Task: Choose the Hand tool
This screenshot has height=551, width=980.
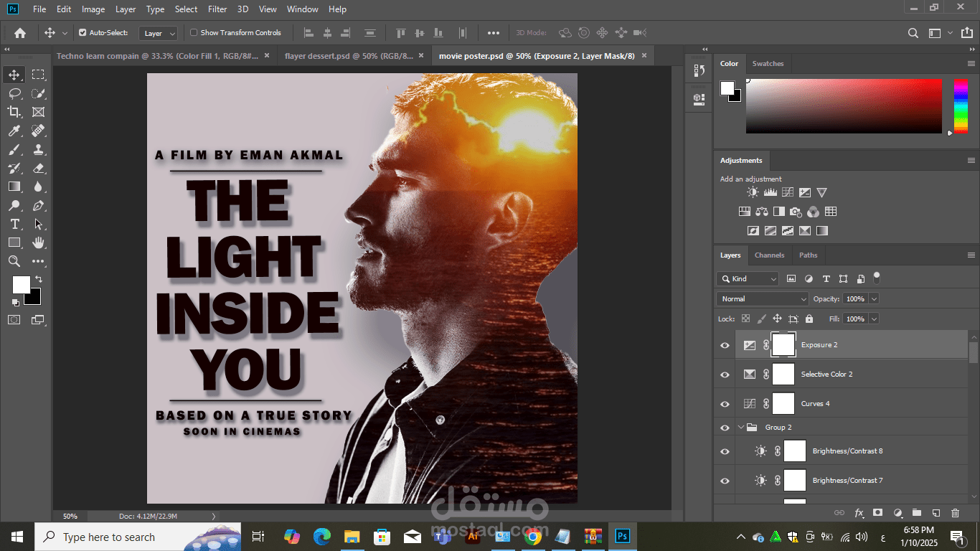Action: pos(38,243)
